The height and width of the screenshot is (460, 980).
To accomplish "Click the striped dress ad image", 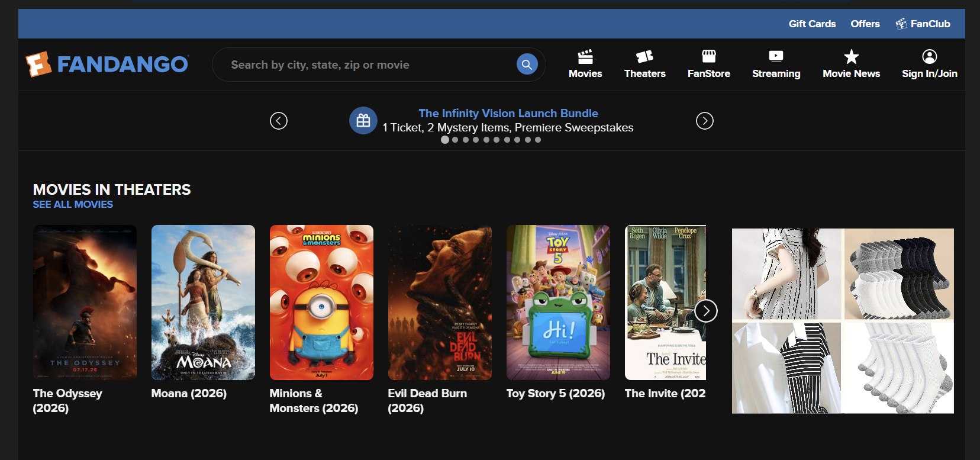I will pos(787,274).
